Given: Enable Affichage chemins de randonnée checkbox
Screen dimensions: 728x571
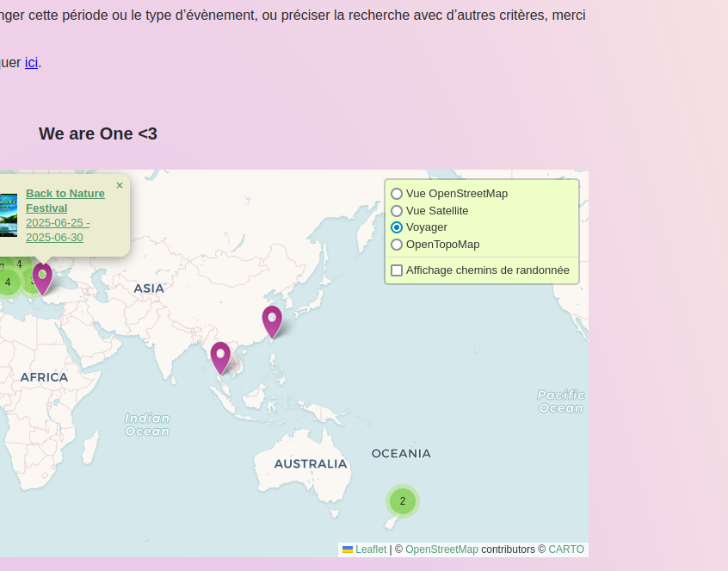Looking at the screenshot, I should tap(397, 270).
